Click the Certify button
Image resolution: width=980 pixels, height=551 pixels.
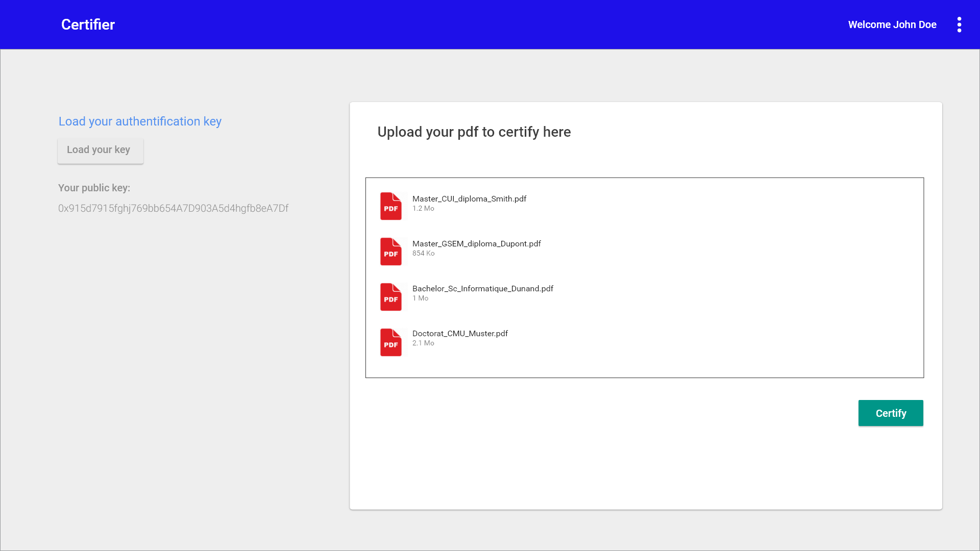click(x=890, y=413)
